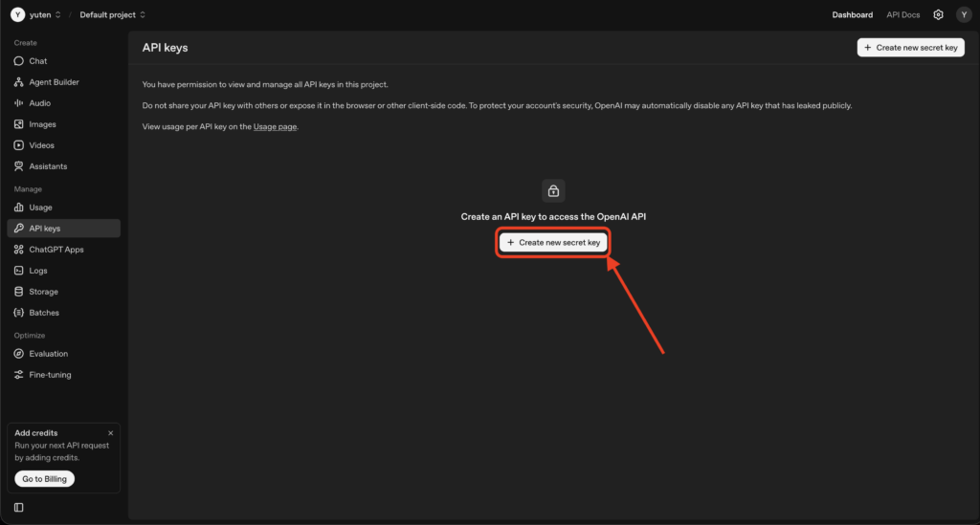Click the center Create new secret key button

tap(553, 243)
